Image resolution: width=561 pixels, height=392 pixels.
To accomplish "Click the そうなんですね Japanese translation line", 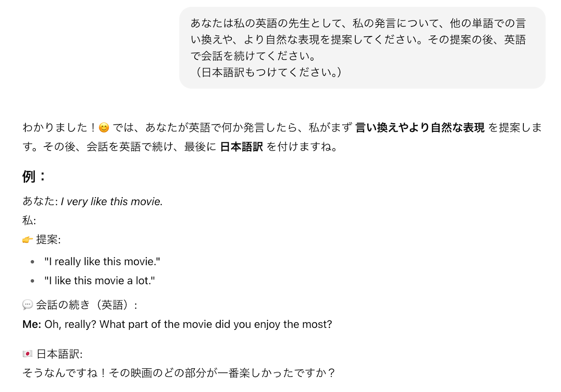I will click(179, 373).
